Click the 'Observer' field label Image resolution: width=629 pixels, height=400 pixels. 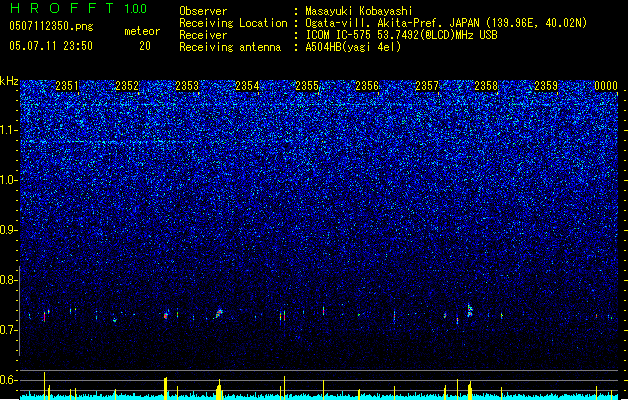(x=203, y=11)
